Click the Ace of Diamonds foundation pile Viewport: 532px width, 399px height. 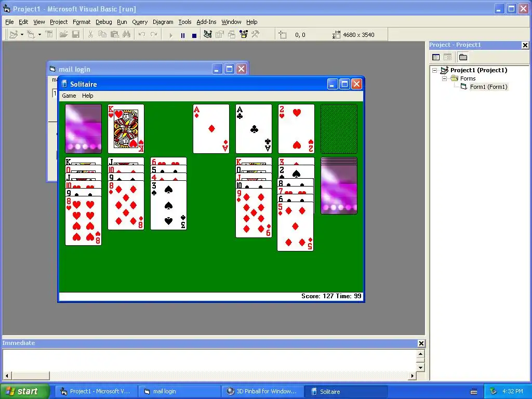click(x=211, y=129)
